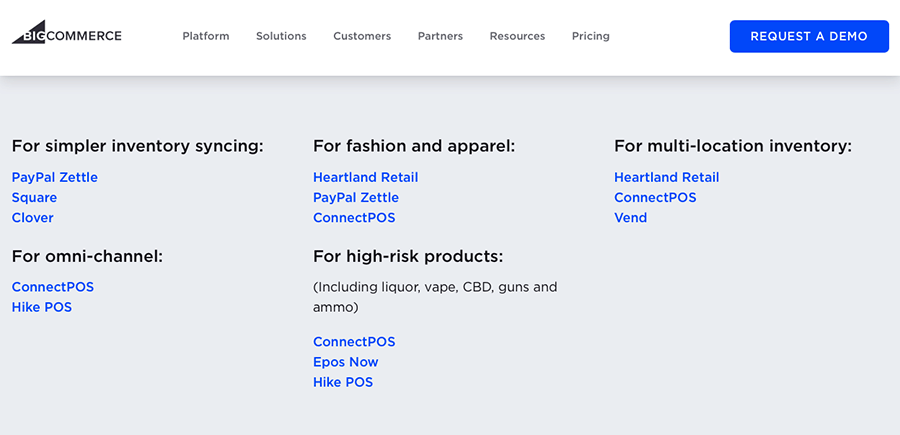Open PayPal Zettle under fashion and apparel

(x=356, y=197)
